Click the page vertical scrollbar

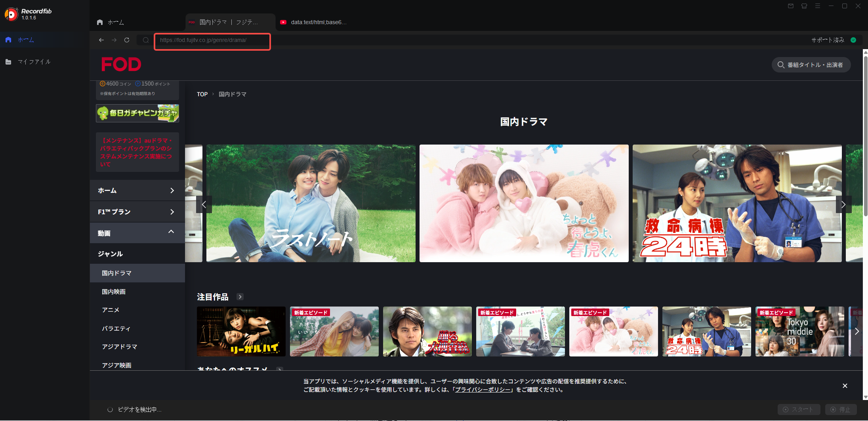[865, 136]
